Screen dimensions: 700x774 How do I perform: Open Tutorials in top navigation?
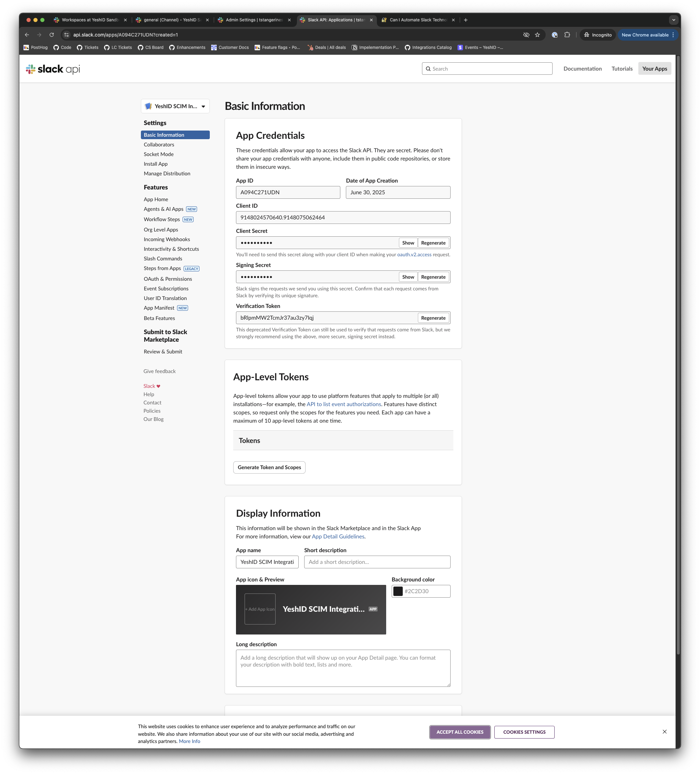pyautogui.click(x=622, y=69)
